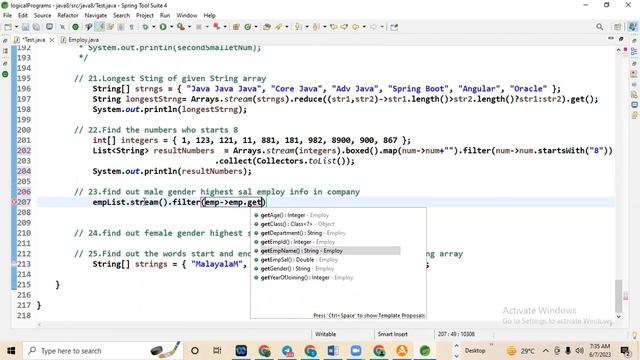Open the Project menu
Image resolution: width=640 pixels, height=360 pixels.
point(145,16)
